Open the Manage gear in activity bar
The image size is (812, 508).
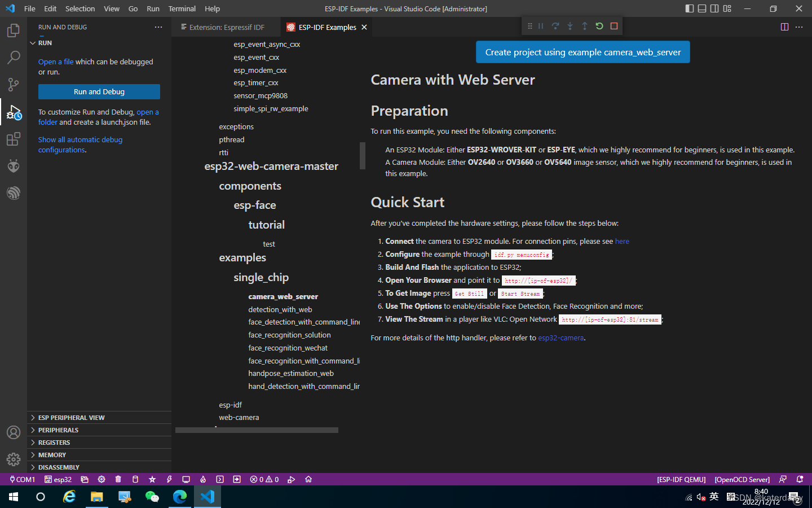click(x=14, y=459)
